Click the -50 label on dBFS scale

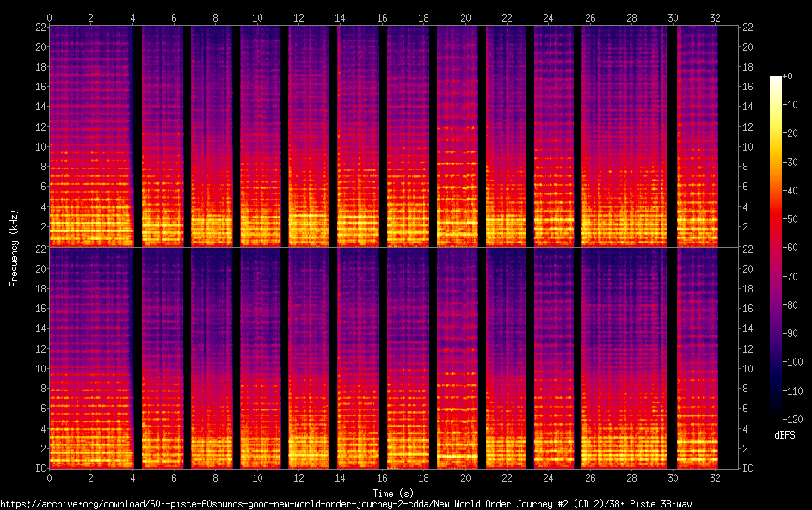(x=790, y=219)
